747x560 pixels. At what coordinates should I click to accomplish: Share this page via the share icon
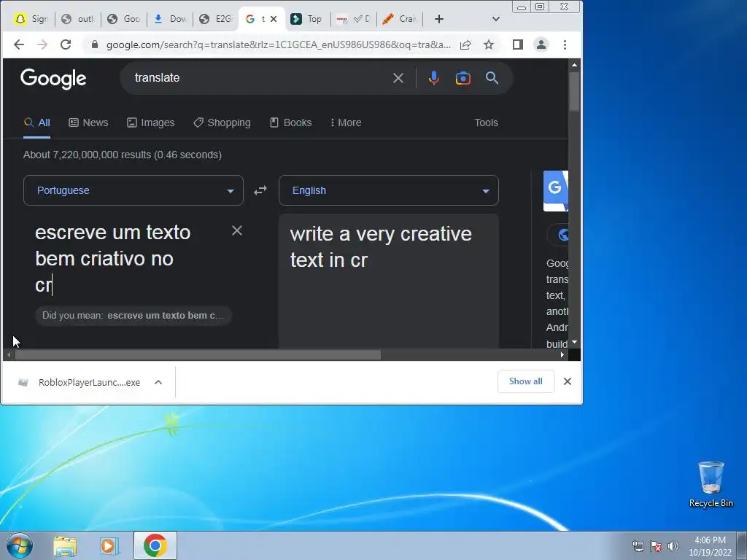coord(465,44)
